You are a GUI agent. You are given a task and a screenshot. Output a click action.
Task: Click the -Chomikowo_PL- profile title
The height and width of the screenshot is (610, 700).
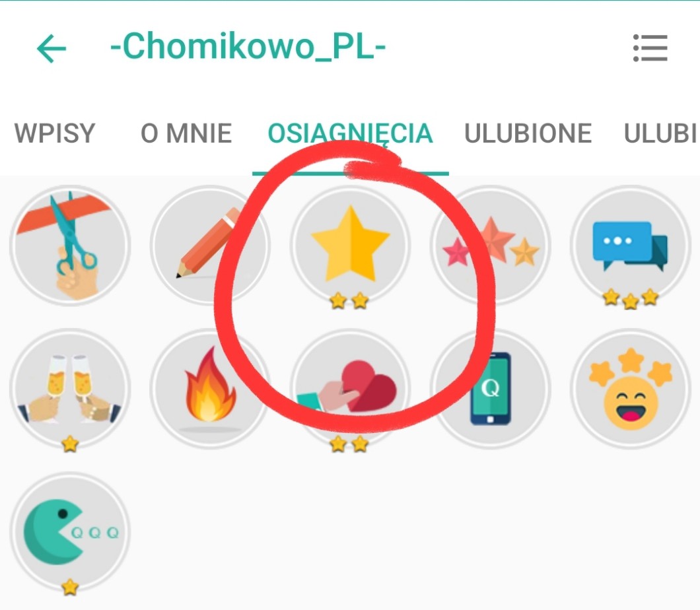[x=248, y=46]
